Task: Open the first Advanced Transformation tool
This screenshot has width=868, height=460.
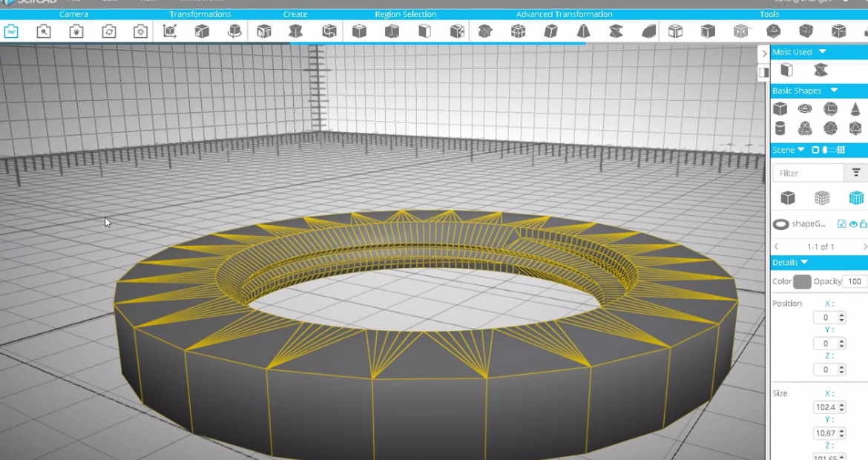Action: 485,32
